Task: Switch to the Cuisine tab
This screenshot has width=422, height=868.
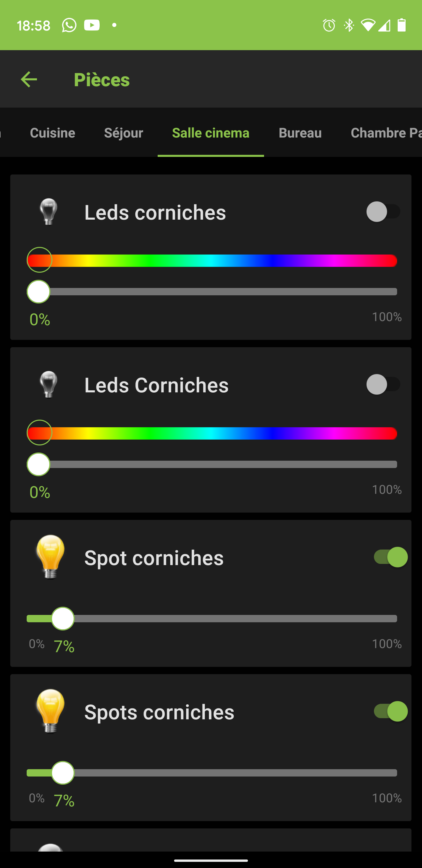Action: pyautogui.click(x=52, y=133)
